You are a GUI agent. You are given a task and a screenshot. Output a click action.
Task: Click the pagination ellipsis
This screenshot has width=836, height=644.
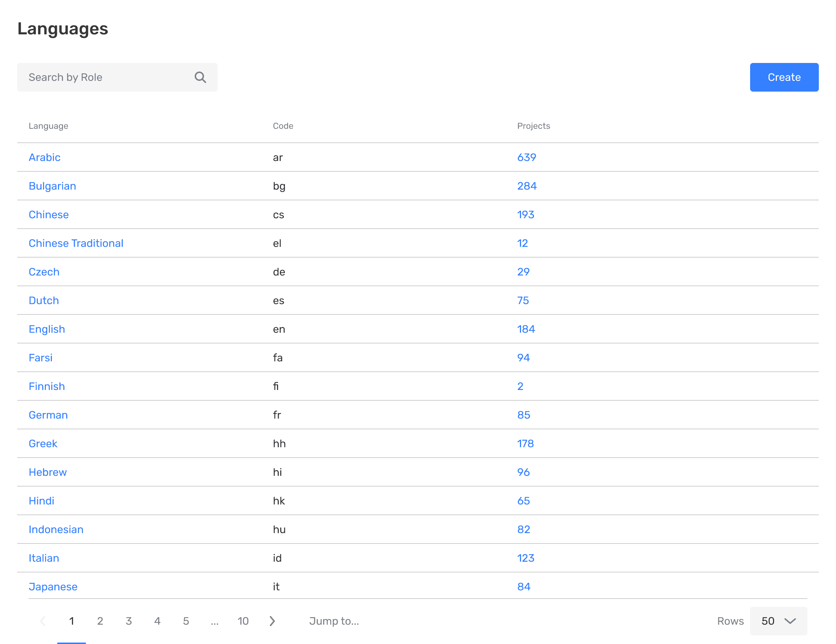tap(214, 621)
